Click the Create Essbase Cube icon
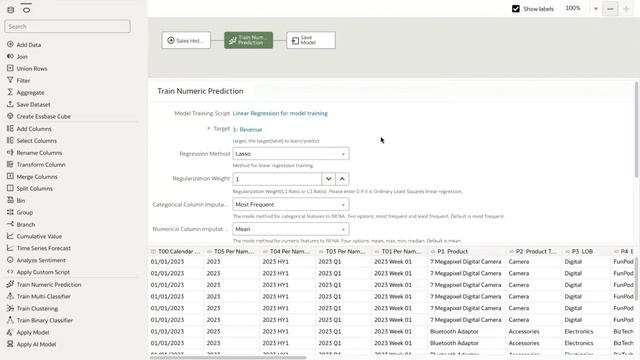The height and width of the screenshot is (360, 640). point(10,116)
